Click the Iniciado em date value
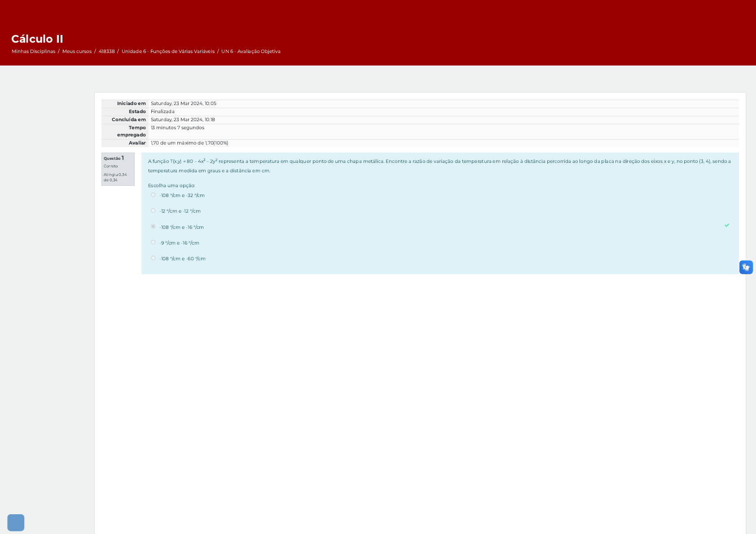 (x=183, y=104)
